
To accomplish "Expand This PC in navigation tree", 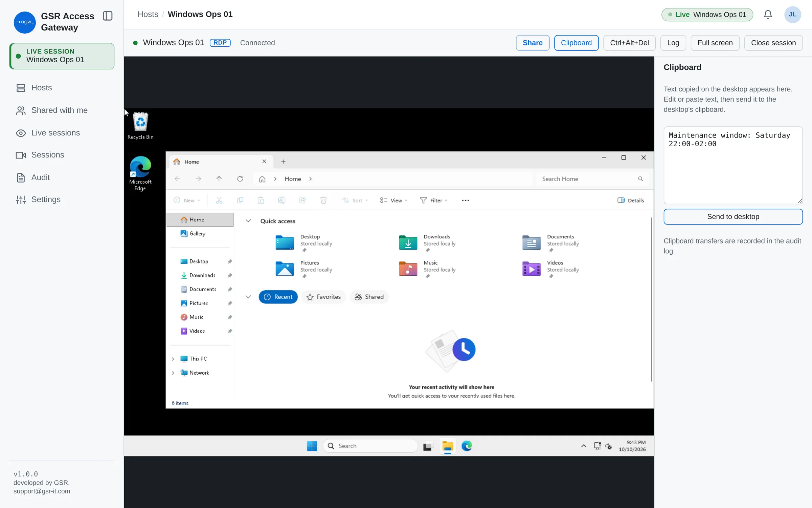I will click(173, 359).
